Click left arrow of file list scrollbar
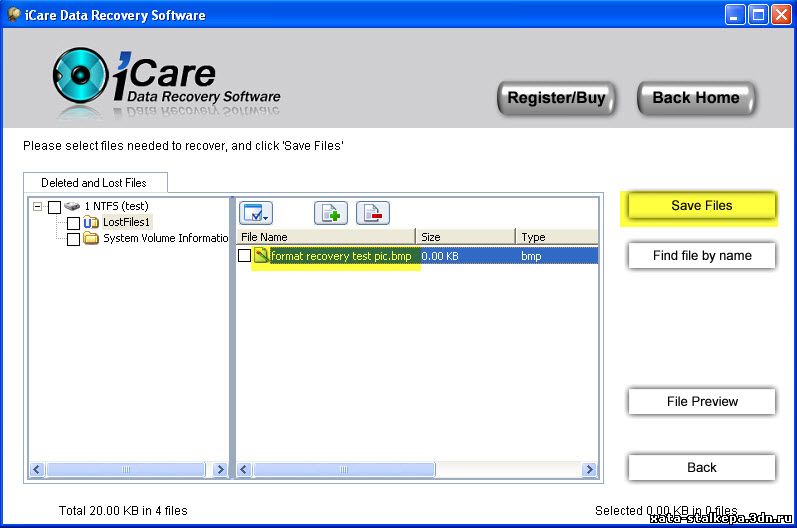The width and height of the screenshot is (797, 528). [x=243, y=470]
